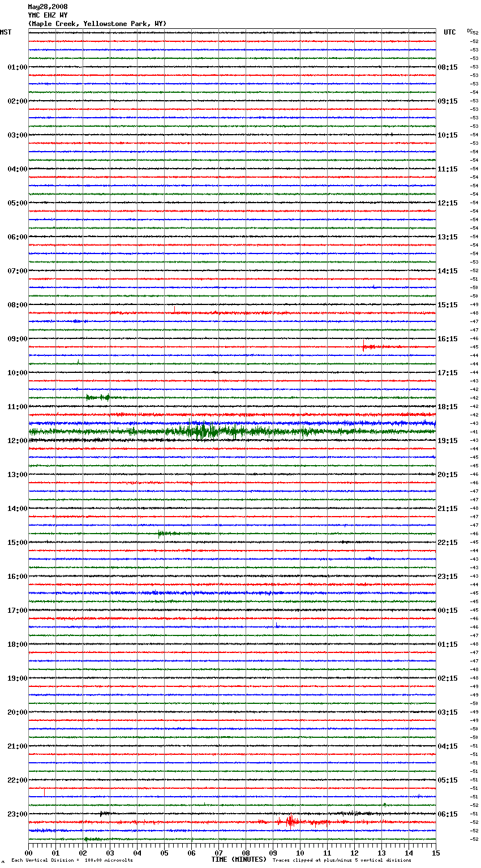Choose the '22:00' MST hour label
The image size is (481, 868).
tap(18, 780)
